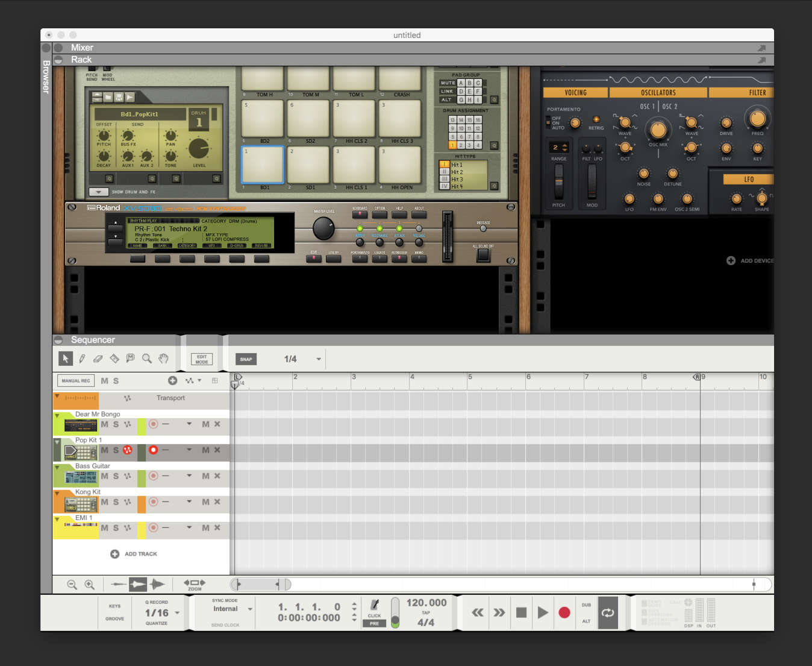Toggle the PRE count-in button

pos(374,624)
